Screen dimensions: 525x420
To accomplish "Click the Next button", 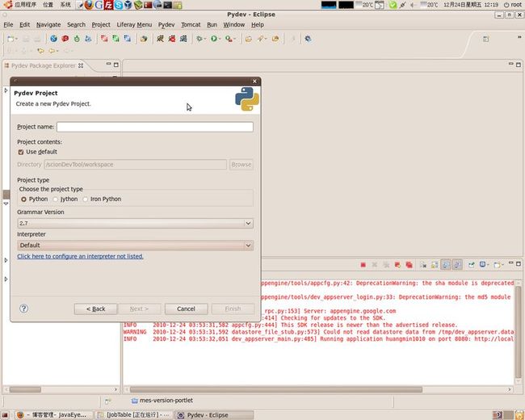I will pos(139,309).
